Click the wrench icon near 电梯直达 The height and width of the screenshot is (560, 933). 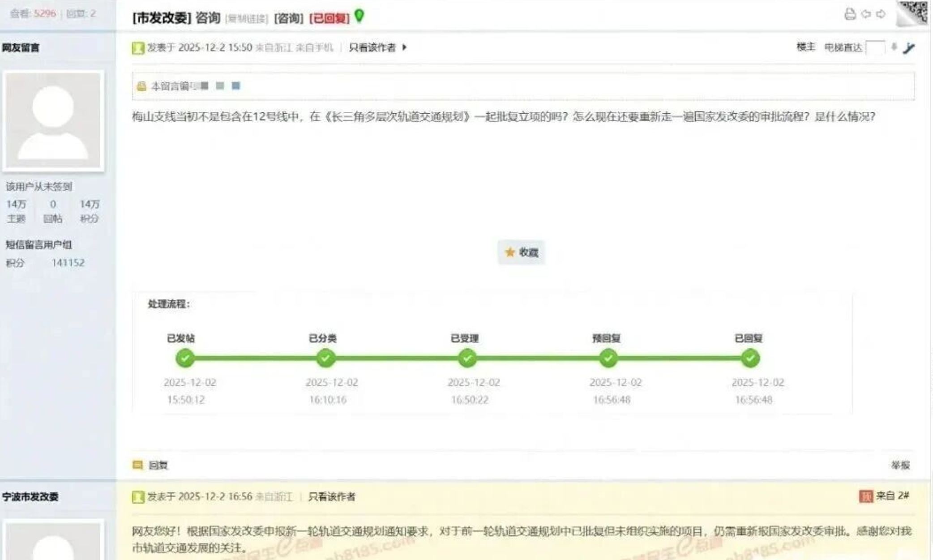point(909,48)
